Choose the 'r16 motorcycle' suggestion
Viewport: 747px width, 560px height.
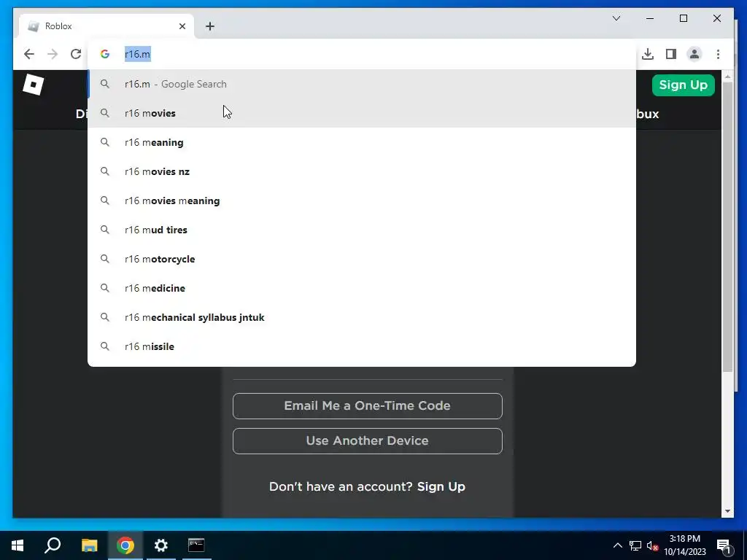(362, 259)
